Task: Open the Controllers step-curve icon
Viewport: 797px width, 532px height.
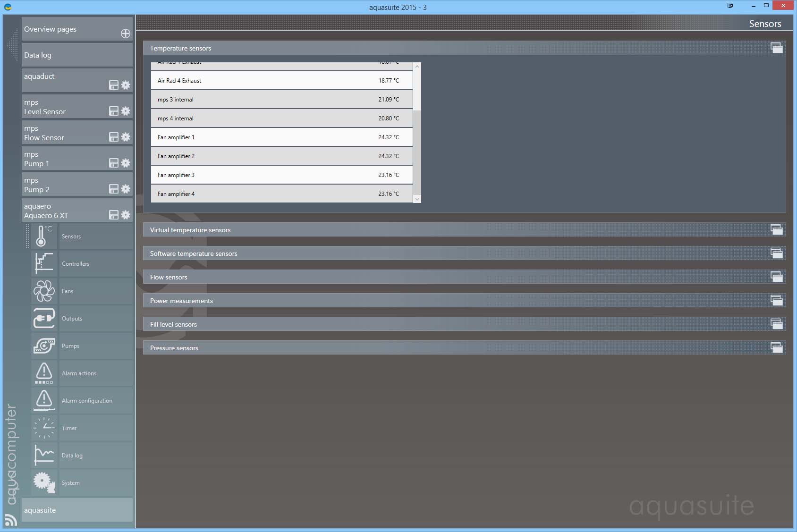Action: 44,263
